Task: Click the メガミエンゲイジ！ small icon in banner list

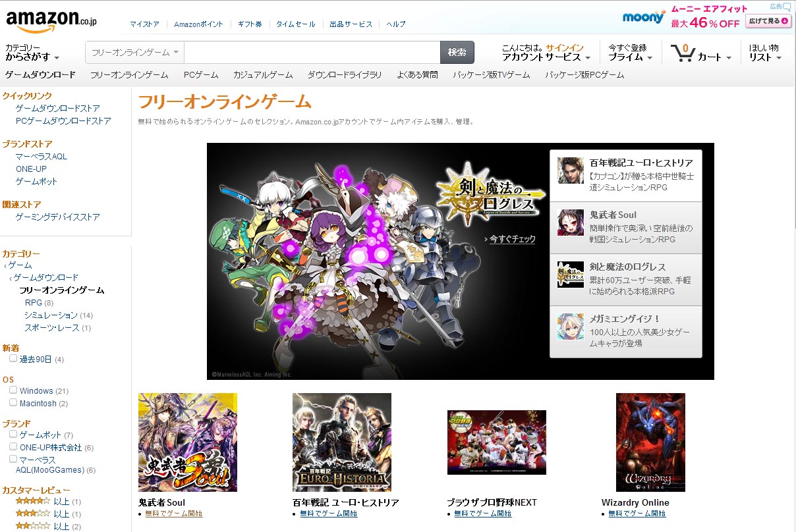Action: click(x=570, y=327)
